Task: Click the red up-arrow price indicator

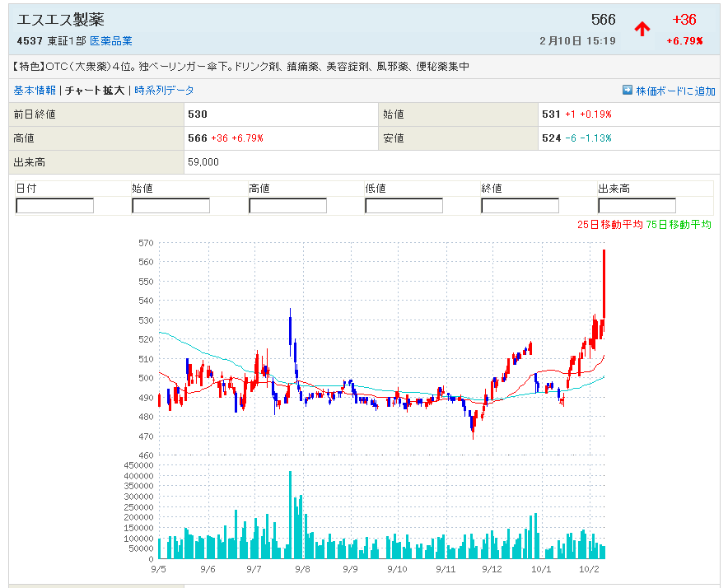Action: click(x=642, y=29)
